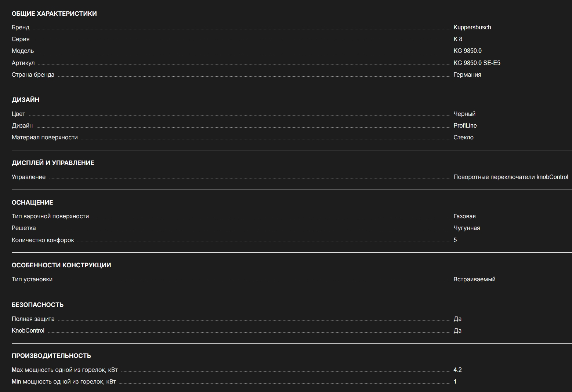Click the ОБЩИЕ ХАРАКТЕРИСТИКИ section heading
Image resolution: width=572 pixels, height=392 pixels.
point(54,14)
